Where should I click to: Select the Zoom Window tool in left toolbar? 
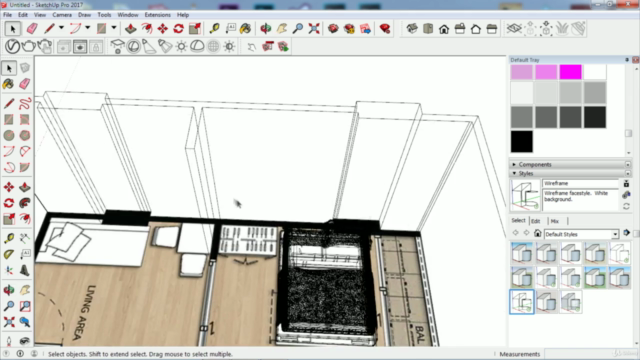tap(25, 306)
